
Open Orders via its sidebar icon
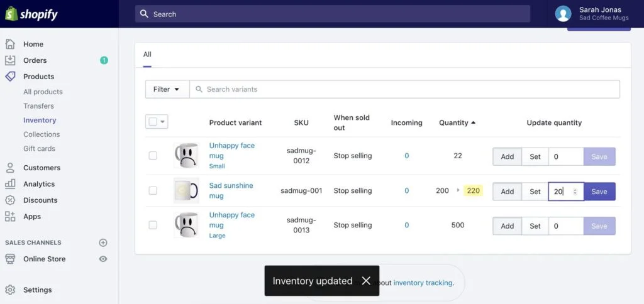10,60
